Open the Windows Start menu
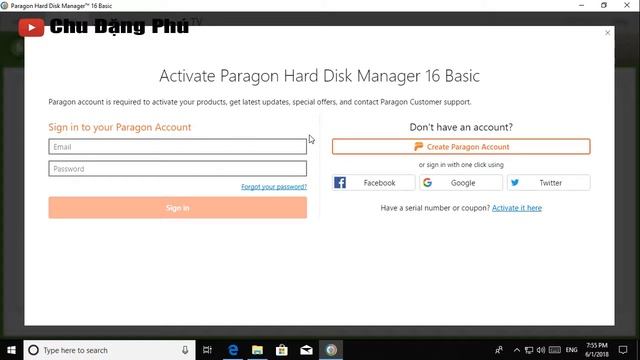The image size is (640, 360). click(11, 350)
